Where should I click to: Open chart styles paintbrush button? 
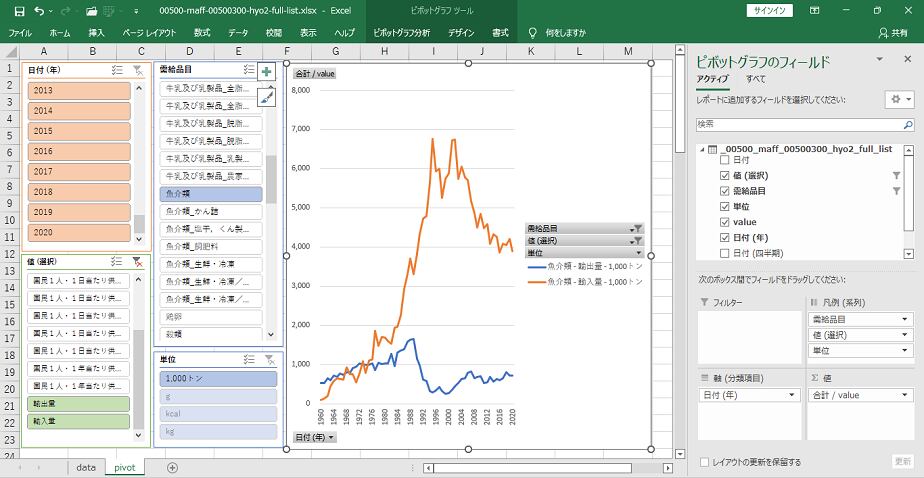point(266,96)
